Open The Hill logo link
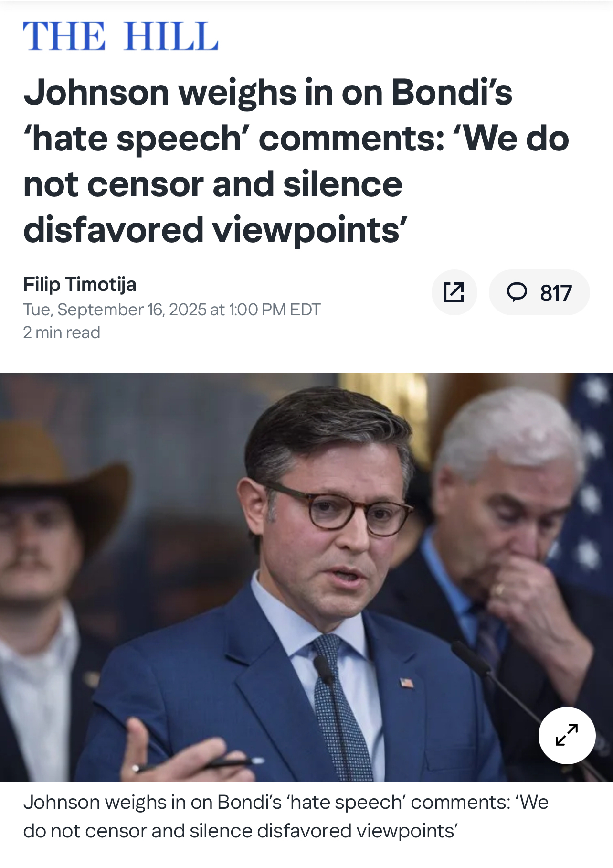The image size is (613, 868). tap(120, 36)
